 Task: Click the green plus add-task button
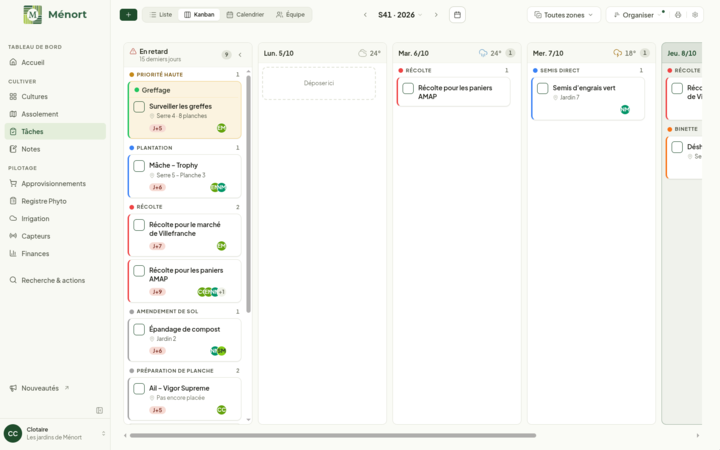point(128,15)
